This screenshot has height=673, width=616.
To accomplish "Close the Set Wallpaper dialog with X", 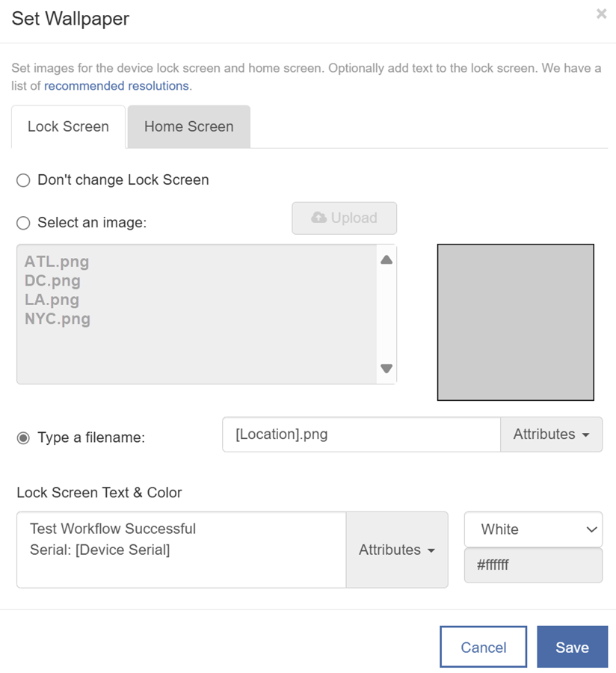I will point(601,14).
